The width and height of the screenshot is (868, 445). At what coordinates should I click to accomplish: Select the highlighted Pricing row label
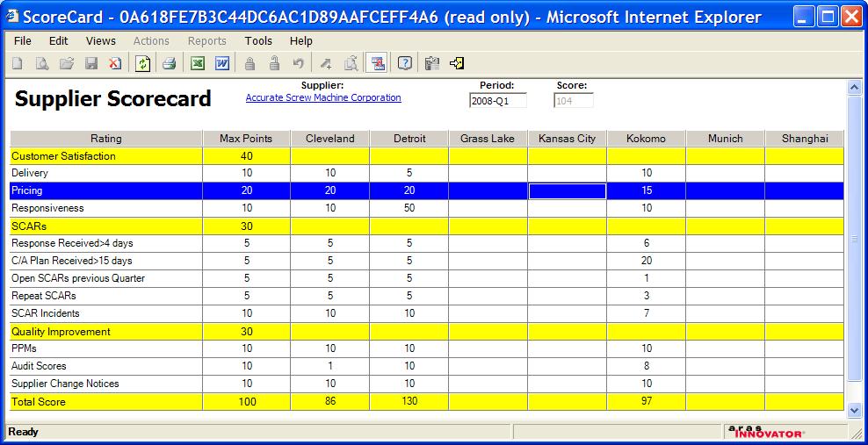(x=26, y=190)
